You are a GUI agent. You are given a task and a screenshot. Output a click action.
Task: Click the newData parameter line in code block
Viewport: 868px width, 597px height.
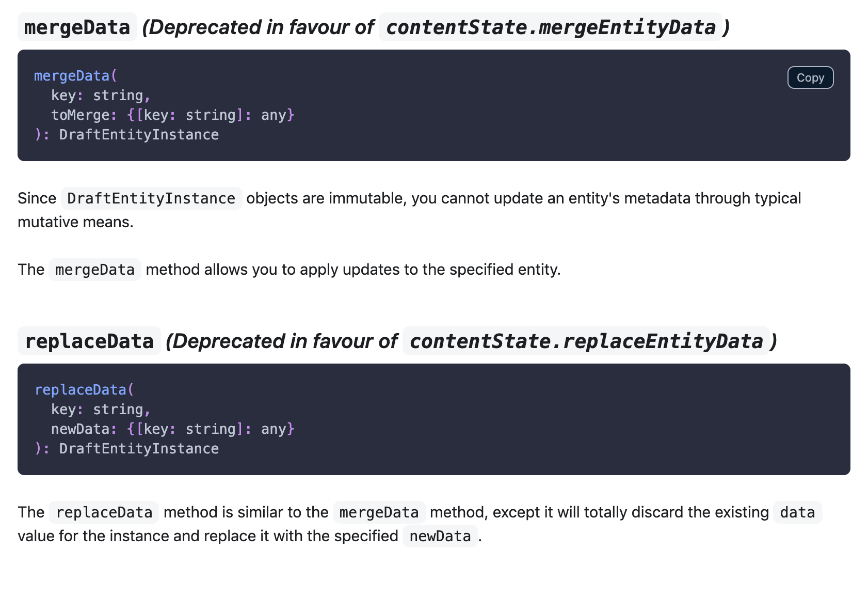[x=172, y=429]
